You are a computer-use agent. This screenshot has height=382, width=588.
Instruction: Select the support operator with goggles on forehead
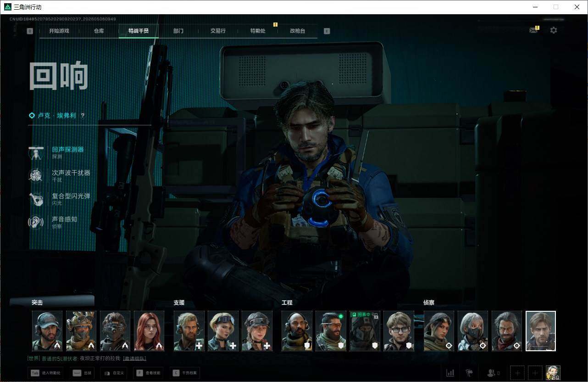[x=223, y=331]
